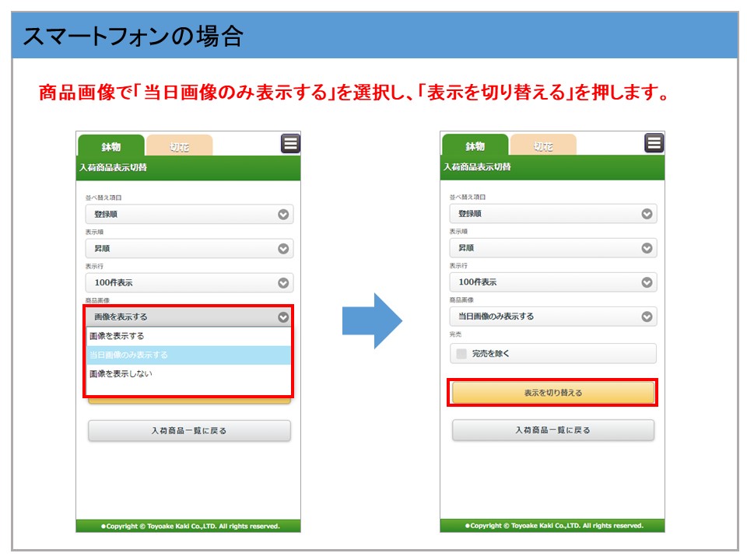Click chevron icon of right 100件表示 dropdown
The image size is (747, 560).
tap(647, 282)
